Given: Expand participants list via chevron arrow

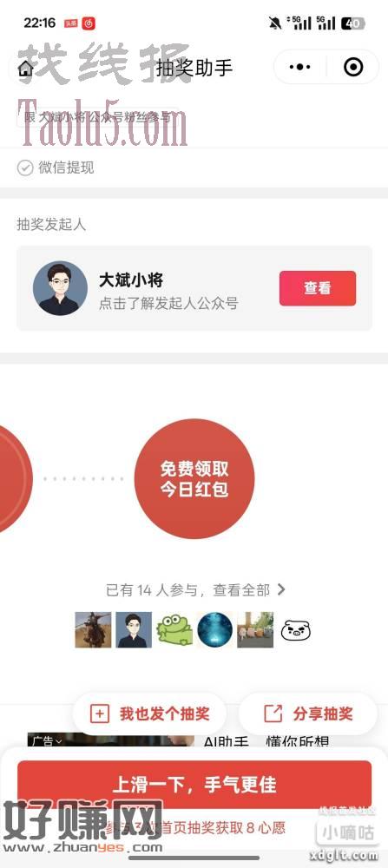Looking at the screenshot, I should pos(280,589).
